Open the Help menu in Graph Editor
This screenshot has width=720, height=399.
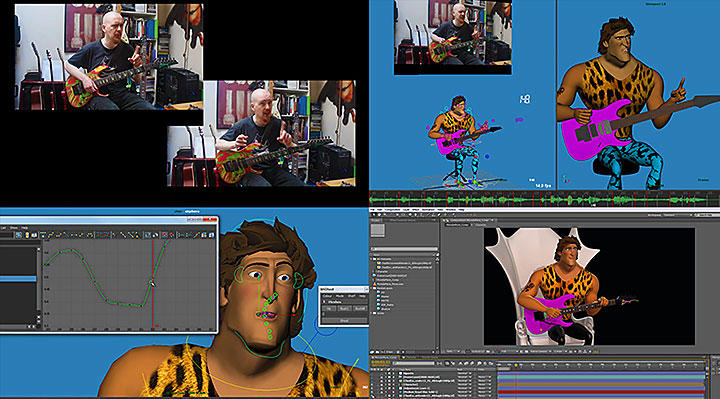(24, 228)
